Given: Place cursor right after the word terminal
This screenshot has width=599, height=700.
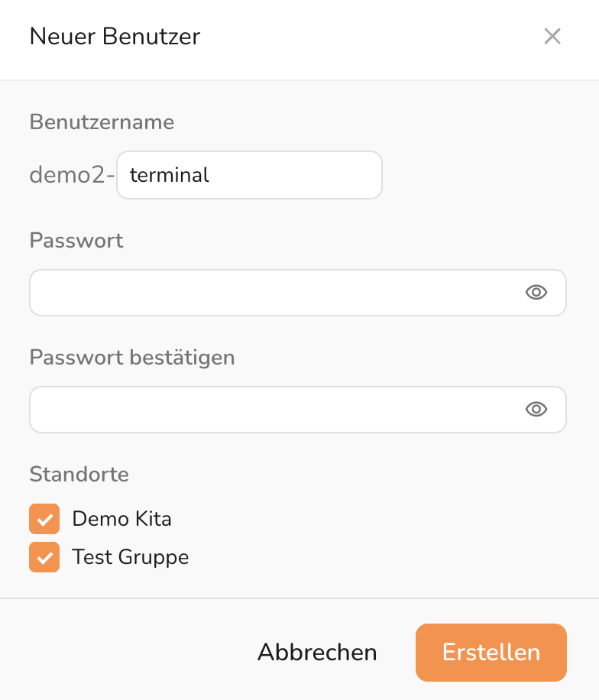Looking at the screenshot, I should [x=211, y=175].
